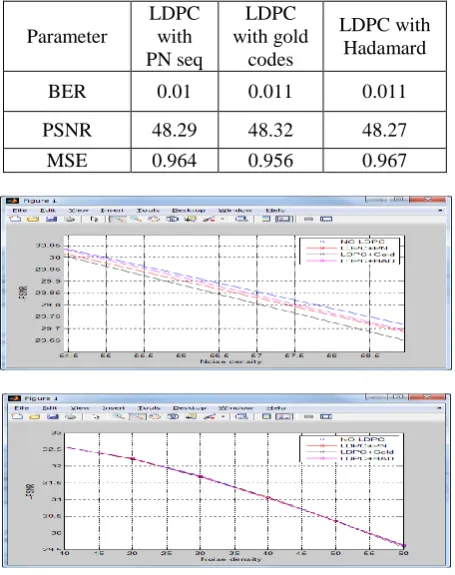455x575 pixels.
Task: Click MSE value 0.964 in table
Action: pos(174,161)
